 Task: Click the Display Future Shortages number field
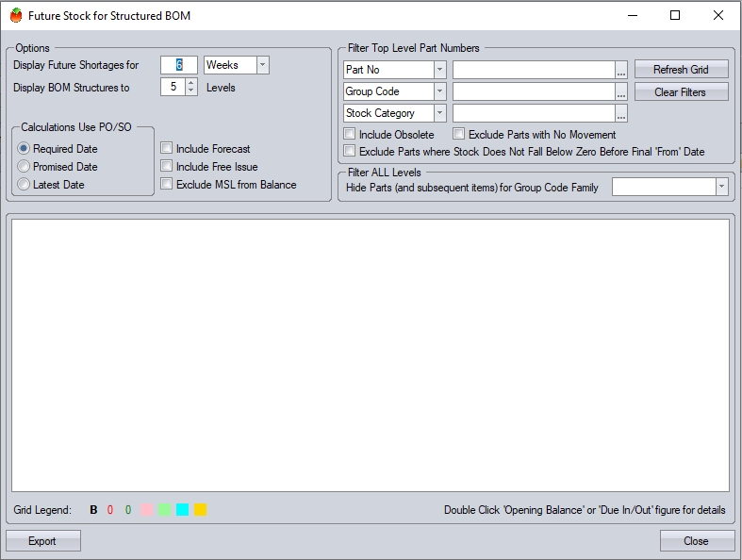click(x=178, y=65)
